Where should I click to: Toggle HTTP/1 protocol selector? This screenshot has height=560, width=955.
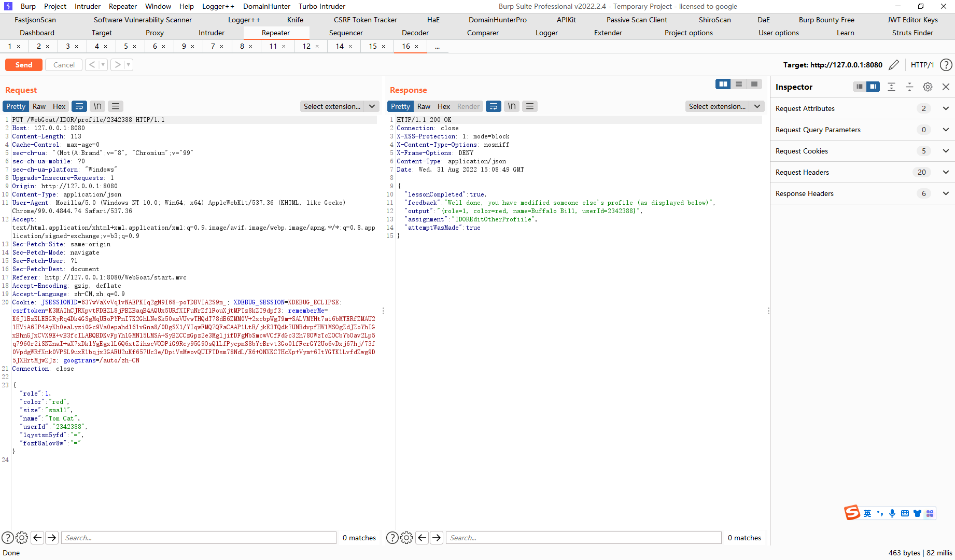[x=922, y=65]
